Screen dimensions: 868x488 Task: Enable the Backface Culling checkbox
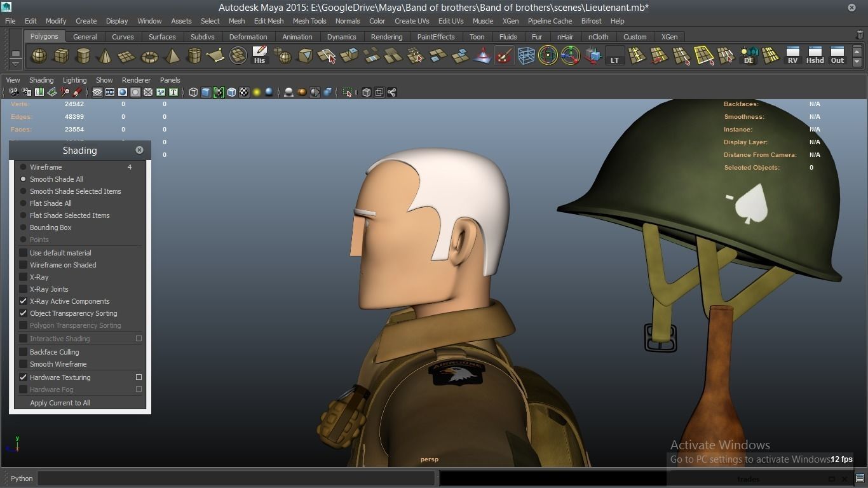click(x=24, y=352)
